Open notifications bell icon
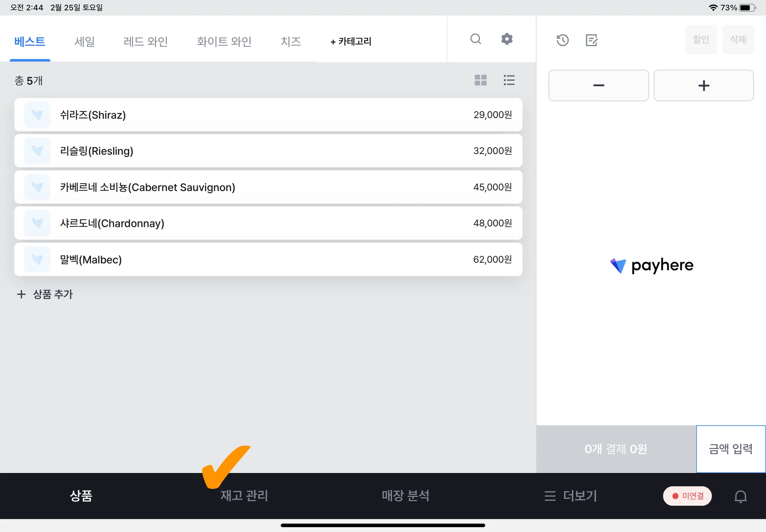This screenshot has height=532, width=766. [740, 496]
